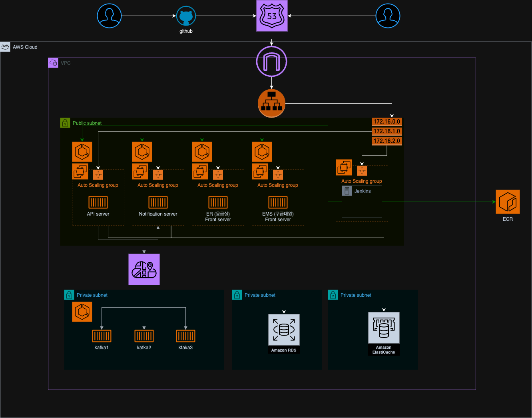Click the 172.16.2.0 address box
The image size is (532, 418).
pyautogui.click(x=387, y=141)
